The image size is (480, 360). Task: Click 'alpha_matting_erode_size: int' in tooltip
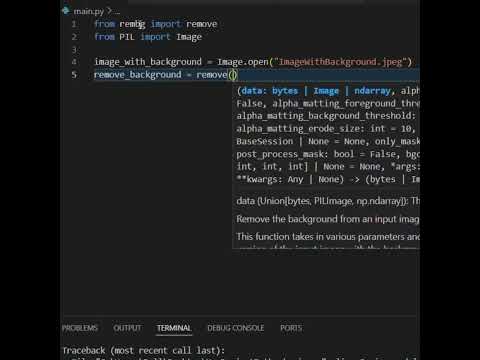pyautogui.click(x=311, y=129)
